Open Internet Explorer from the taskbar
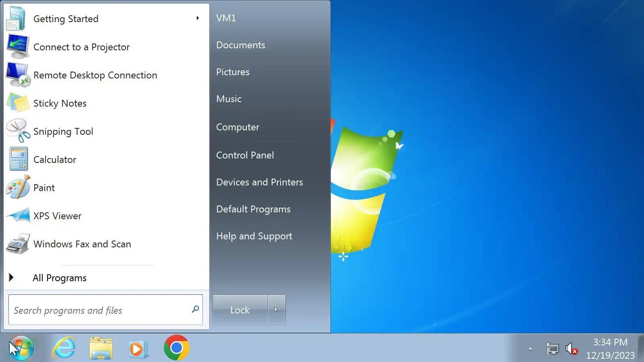 (x=64, y=348)
